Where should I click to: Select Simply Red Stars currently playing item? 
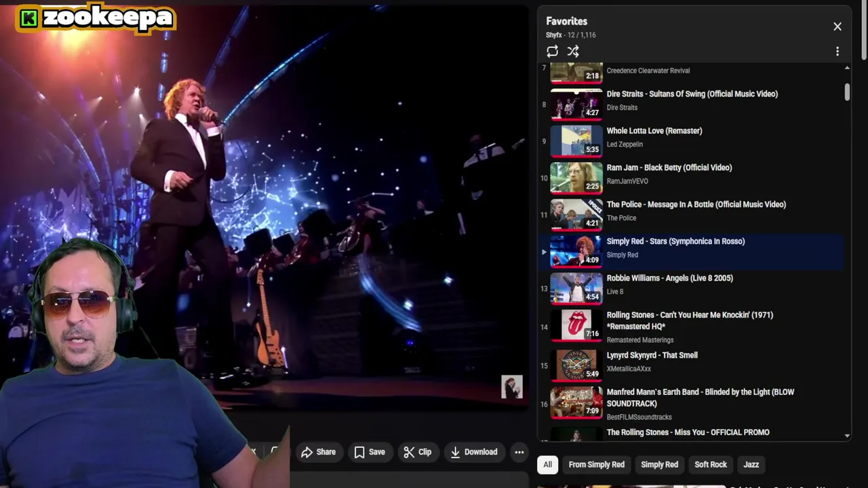point(692,251)
